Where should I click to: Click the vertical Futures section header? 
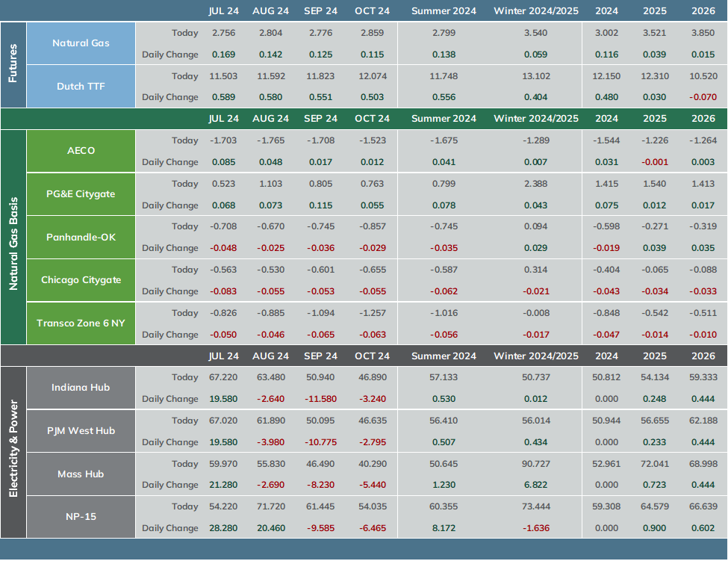[x=13, y=64]
